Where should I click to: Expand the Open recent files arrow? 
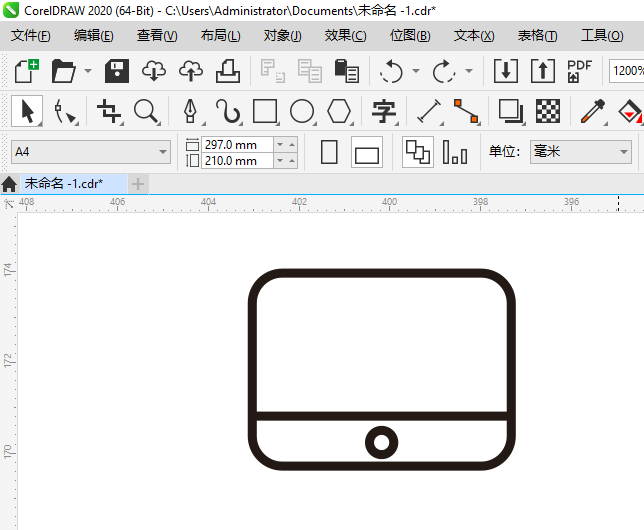pyautogui.click(x=88, y=71)
